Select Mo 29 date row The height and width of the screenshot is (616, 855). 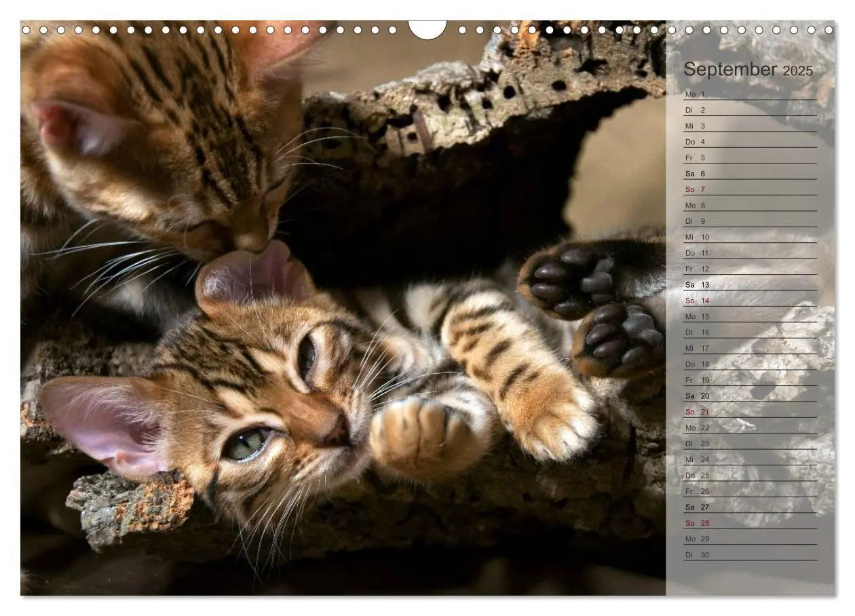coord(750,539)
